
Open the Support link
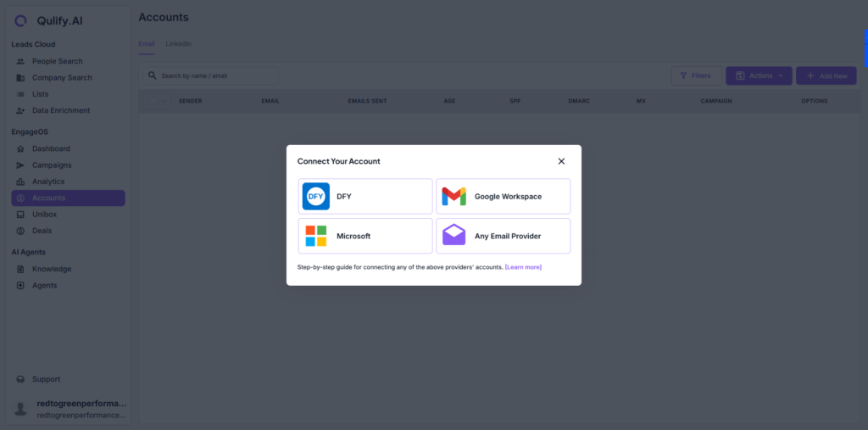click(68, 380)
